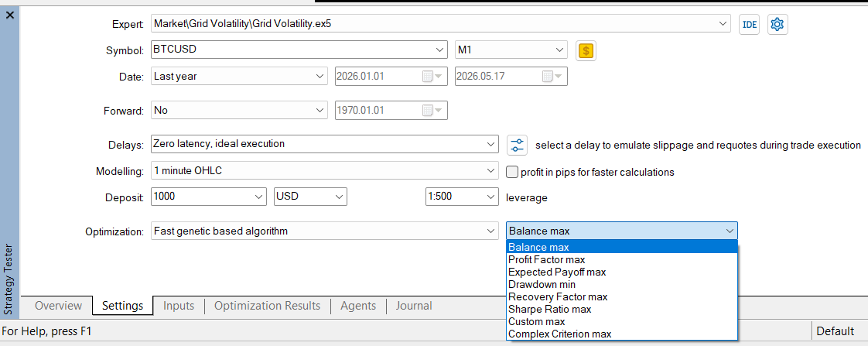868x346 pixels.
Task: Open forward date calendar picker
Action: pyautogui.click(x=432, y=111)
